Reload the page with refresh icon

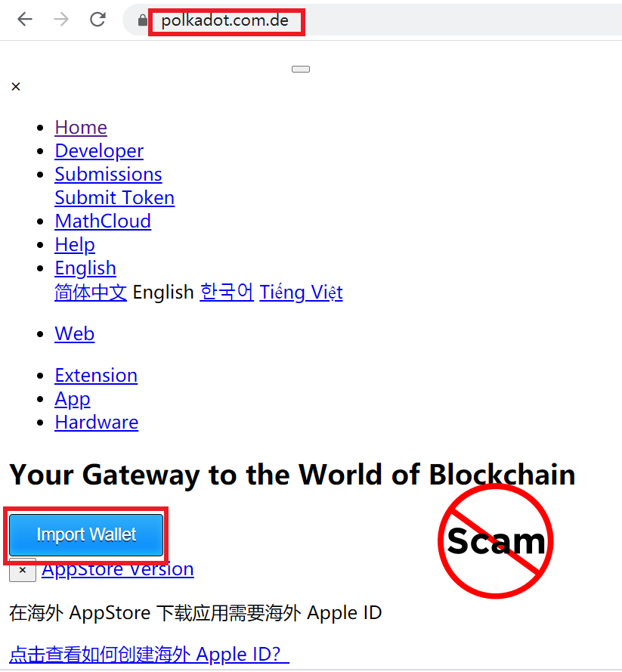coord(97,20)
